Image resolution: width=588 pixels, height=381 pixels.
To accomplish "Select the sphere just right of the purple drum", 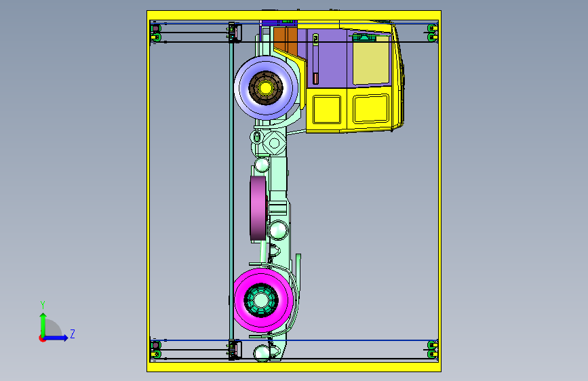I will pos(278,230).
